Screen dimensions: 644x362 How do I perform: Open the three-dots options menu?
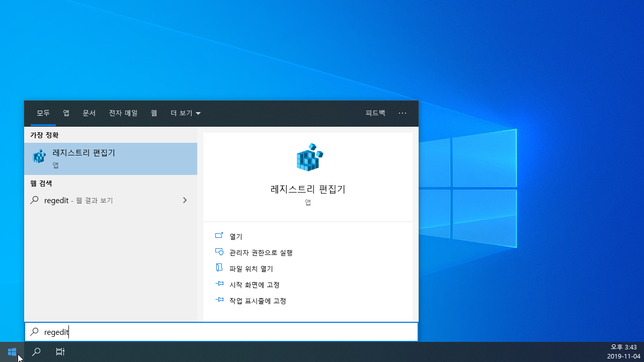403,113
